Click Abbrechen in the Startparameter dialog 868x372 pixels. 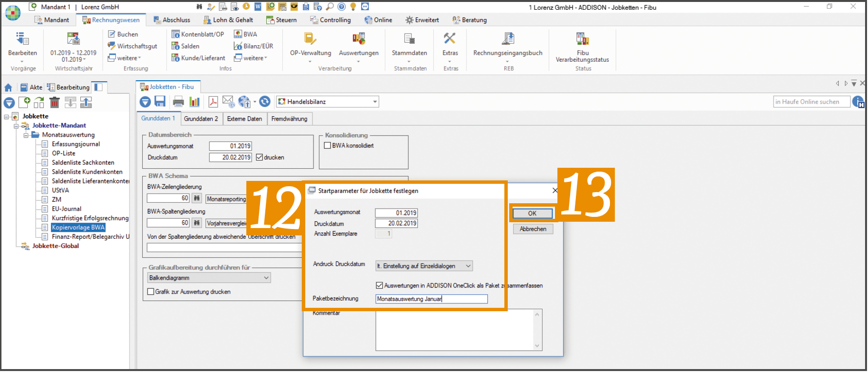533,229
